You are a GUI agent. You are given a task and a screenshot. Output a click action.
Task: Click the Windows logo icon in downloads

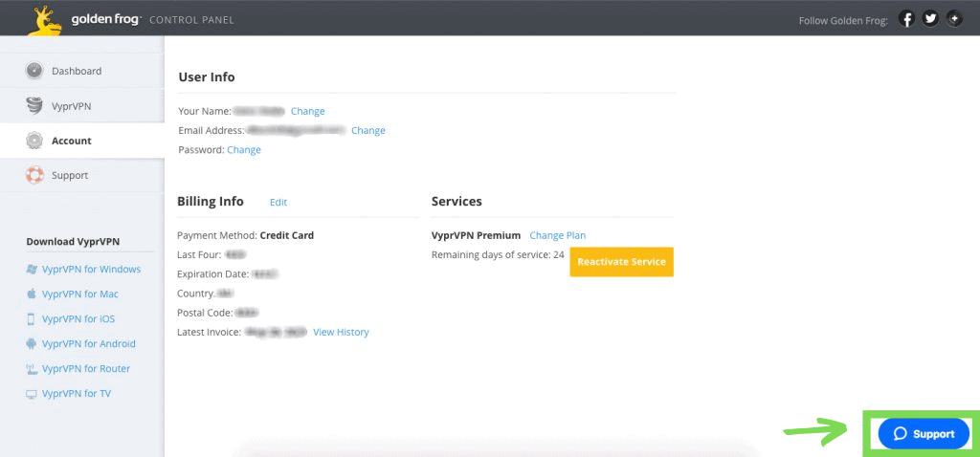32,269
